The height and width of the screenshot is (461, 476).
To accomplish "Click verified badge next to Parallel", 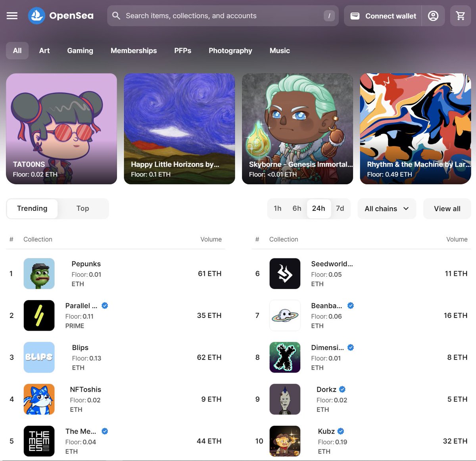I will (105, 306).
